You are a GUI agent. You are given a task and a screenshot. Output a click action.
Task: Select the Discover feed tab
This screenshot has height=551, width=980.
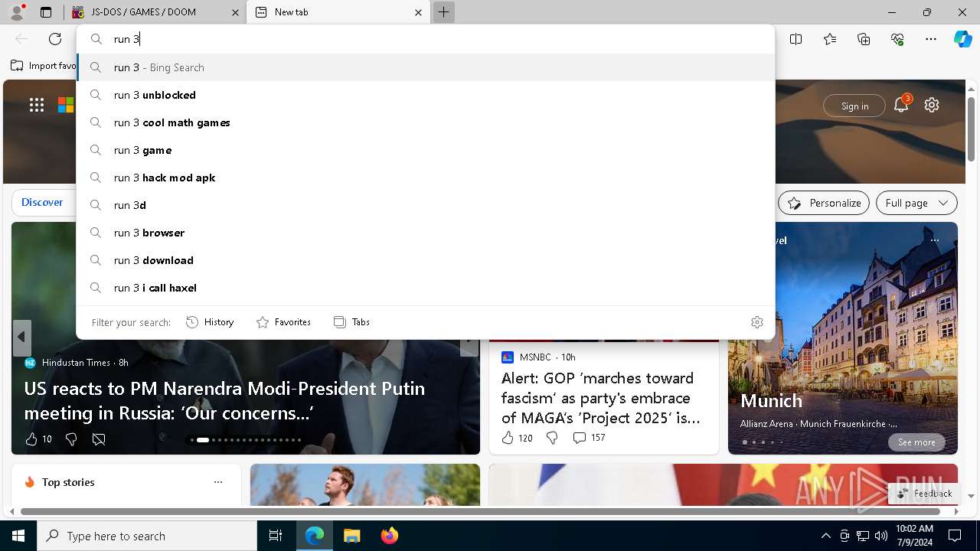coord(42,202)
